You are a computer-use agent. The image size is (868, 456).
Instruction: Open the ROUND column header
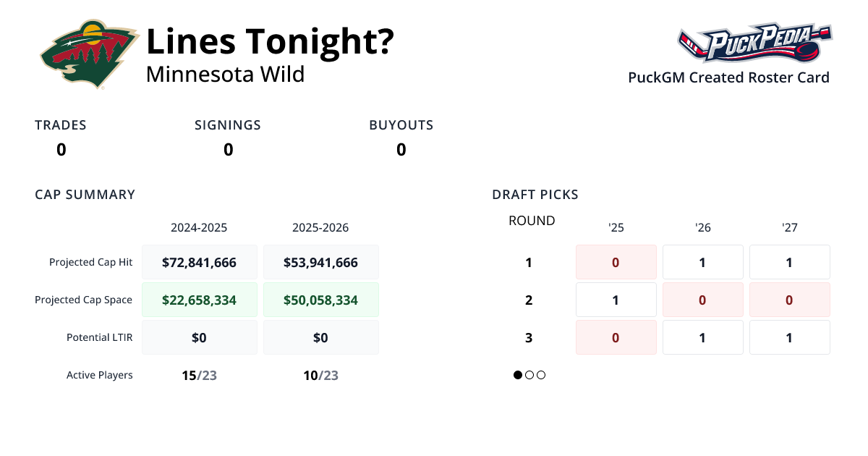pos(532,220)
